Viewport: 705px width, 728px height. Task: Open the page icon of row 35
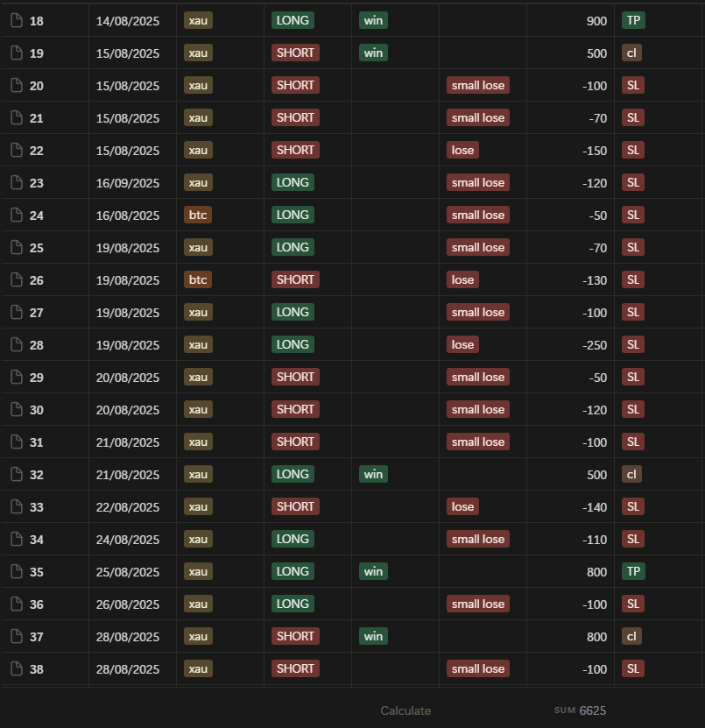click(x=16, y=571)
